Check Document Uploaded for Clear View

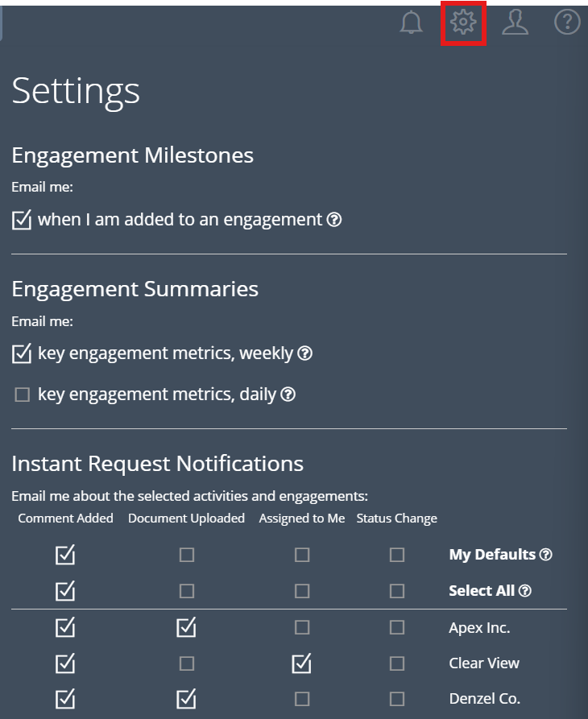point(187,663)
